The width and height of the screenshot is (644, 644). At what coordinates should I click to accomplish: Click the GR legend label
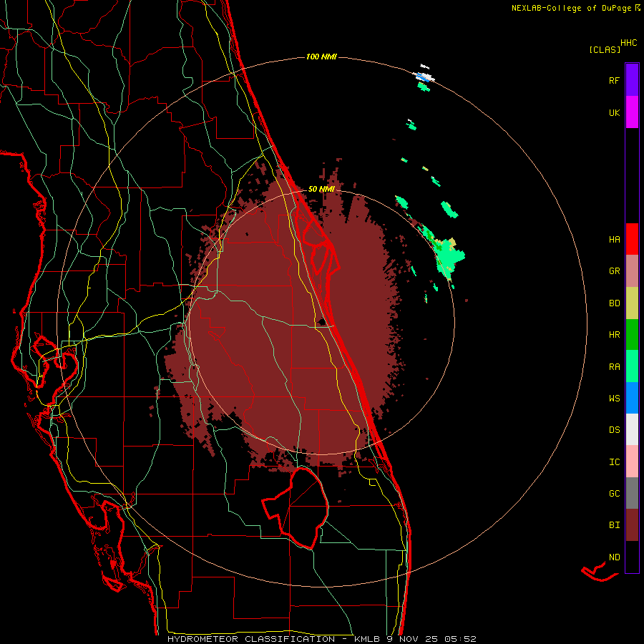[x=614, y=271]
